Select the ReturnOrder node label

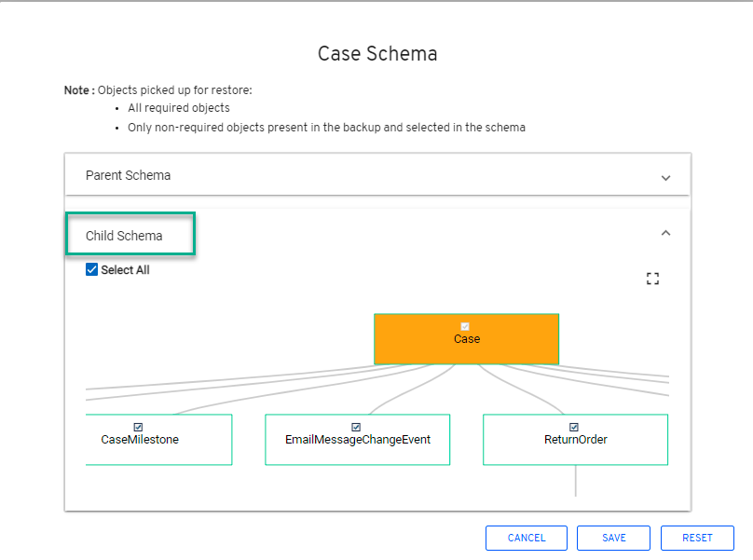click(575, 440)
